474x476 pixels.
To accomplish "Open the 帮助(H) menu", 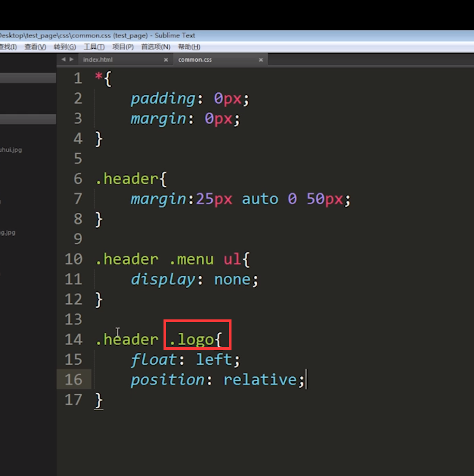I will point(189,47).
